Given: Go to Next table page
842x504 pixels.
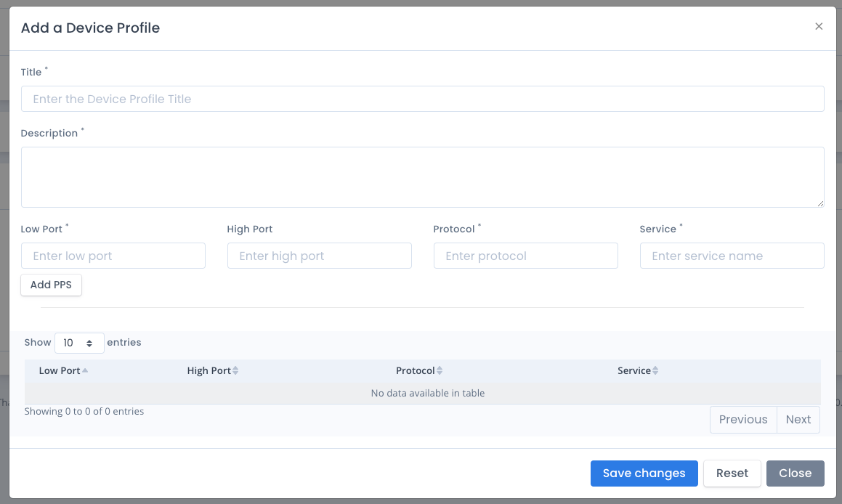Looking at the screenshot, I should coord(798,420).
